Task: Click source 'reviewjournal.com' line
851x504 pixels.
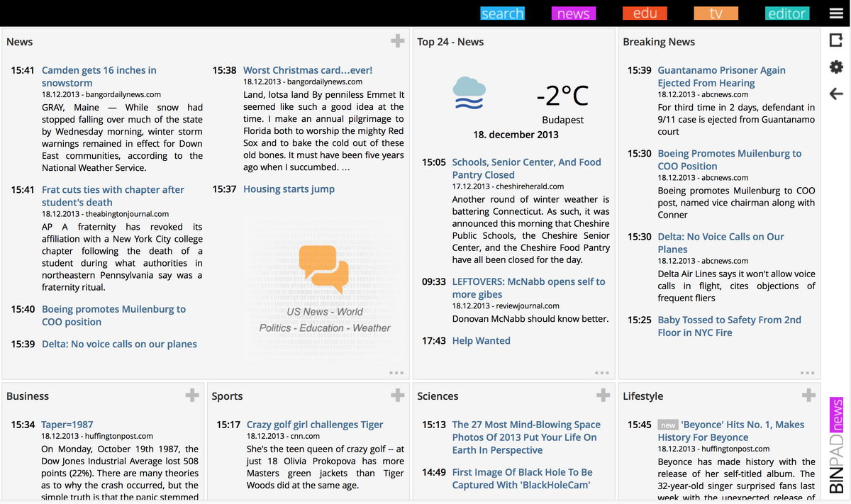Action: (528, 306)
